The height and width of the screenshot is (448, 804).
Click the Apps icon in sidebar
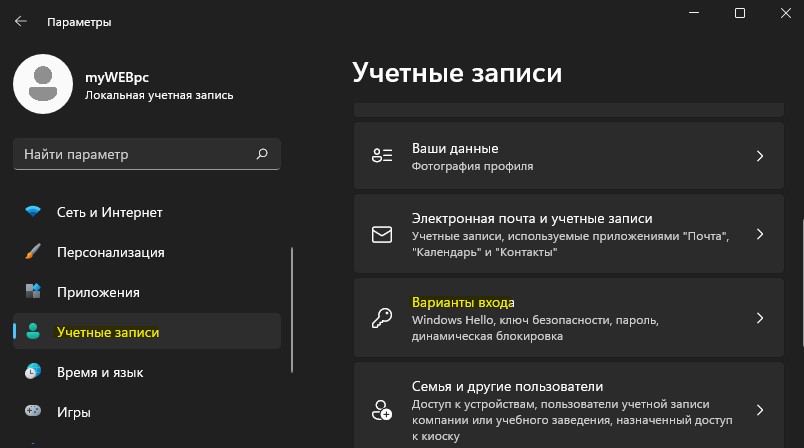33,291
